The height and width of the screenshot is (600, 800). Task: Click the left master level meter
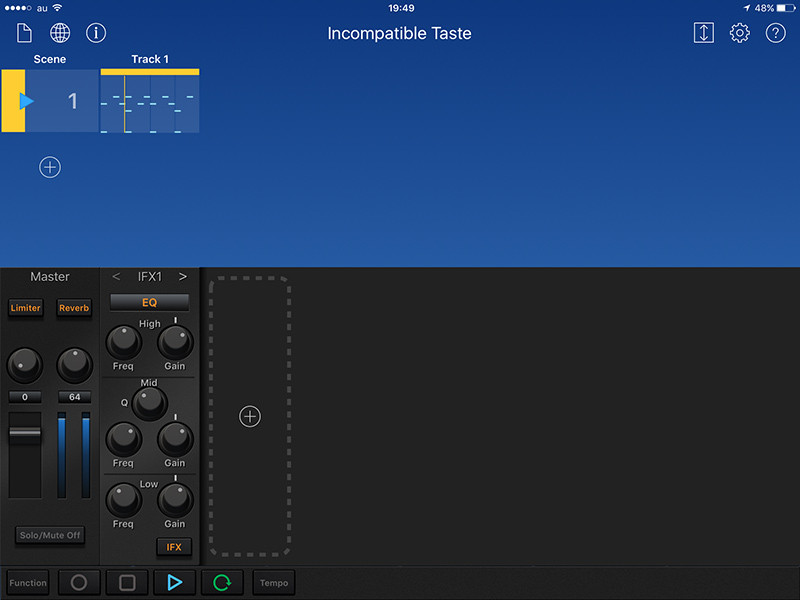(x=62, y=455)
